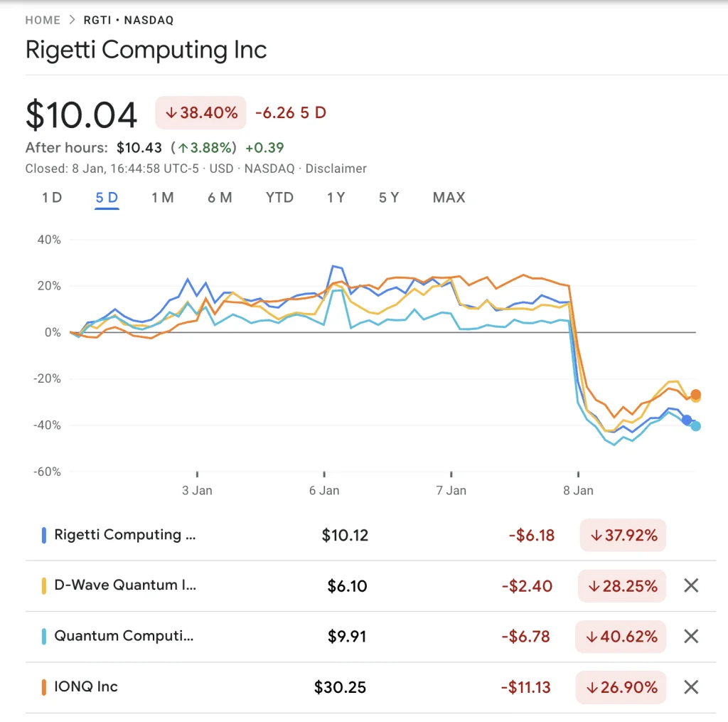728x722 pixels.
Task: Click the 37.92% loss badge for Rigetti
Action: pos(622,535)
